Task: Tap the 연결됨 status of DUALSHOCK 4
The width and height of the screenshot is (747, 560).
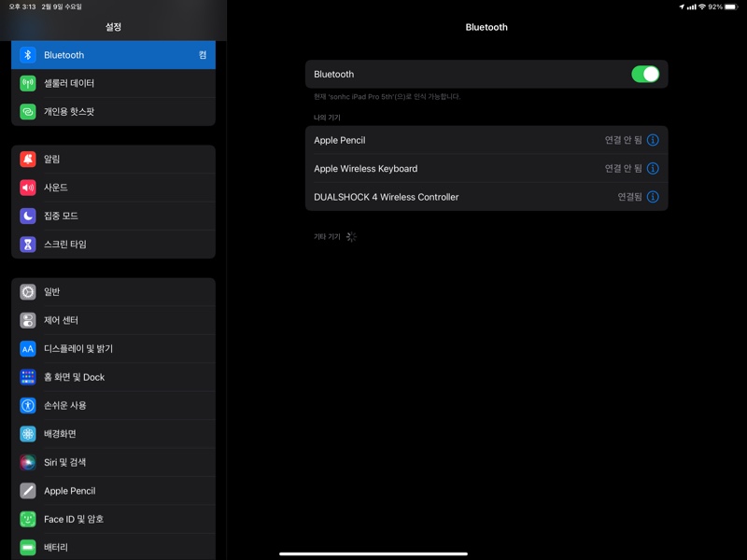Action: pos(629,197)
